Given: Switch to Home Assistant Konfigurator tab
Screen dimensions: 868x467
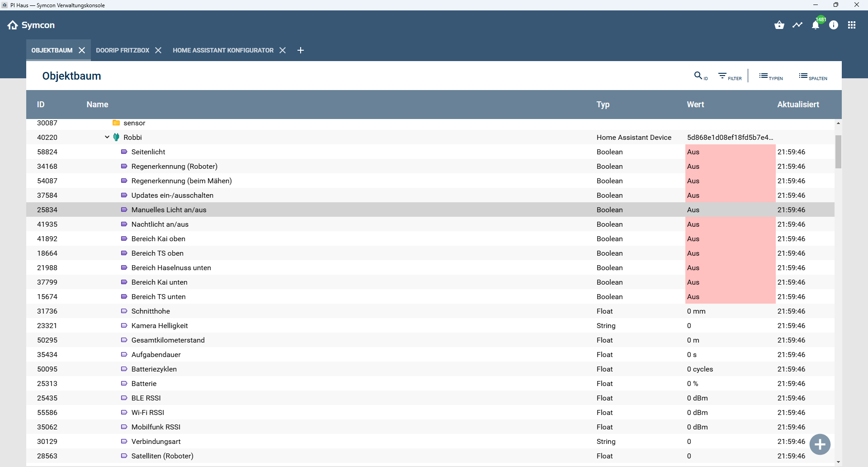Looking at the screenshot, I should 223,50.
